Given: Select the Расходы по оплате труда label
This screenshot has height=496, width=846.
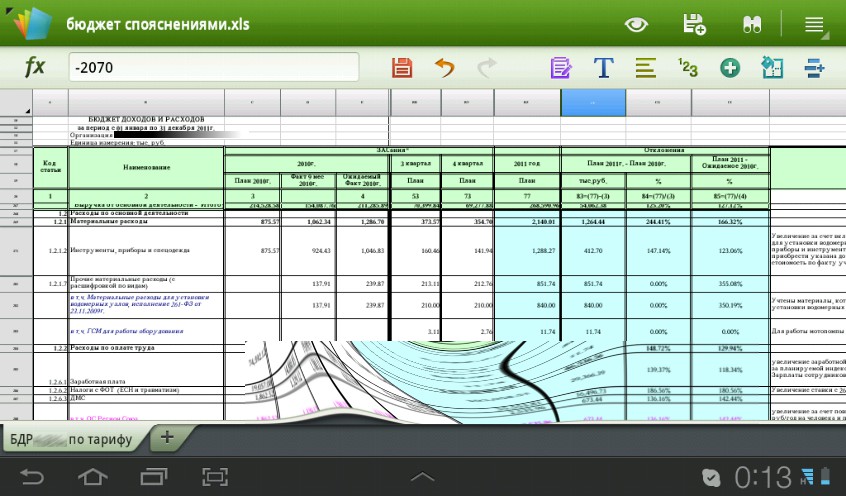Looking at the screenshot, I should click(146, 348).
